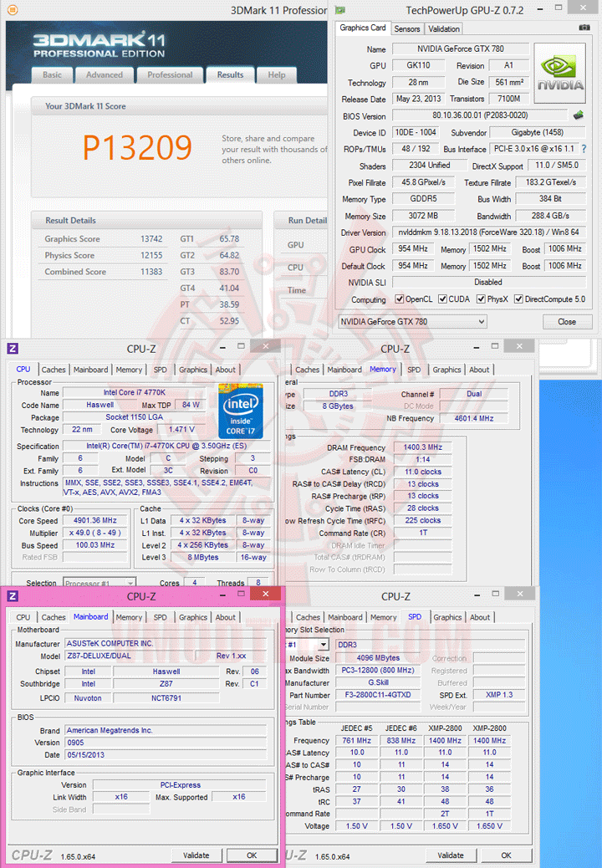This screenshot has height=868, width=602.
Task: Switch to the Professional tab in 3DMark 11
Action: point(170,74)
